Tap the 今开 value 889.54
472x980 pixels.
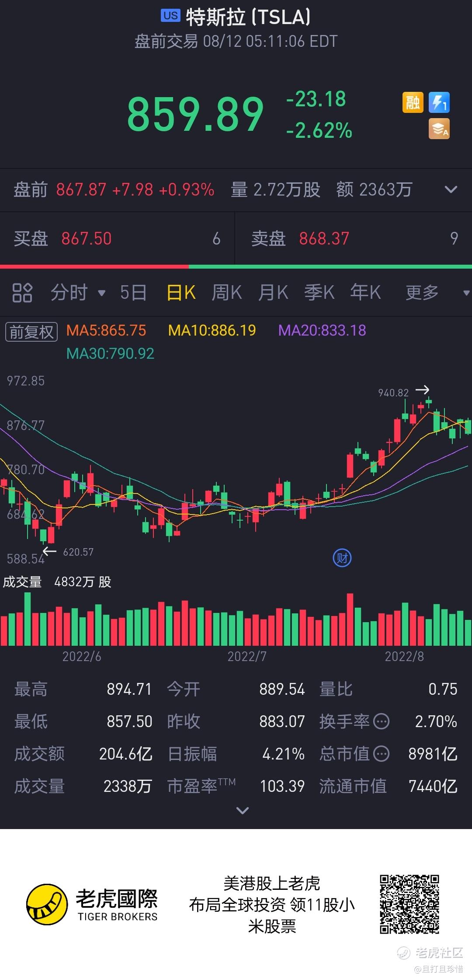(x=282, y=689)
